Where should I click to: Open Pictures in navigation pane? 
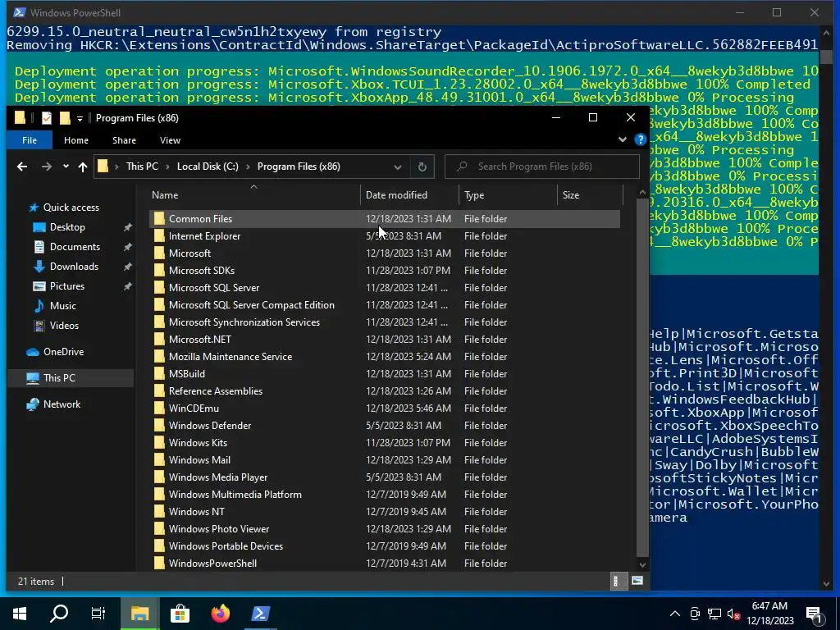tap(67, 286)
